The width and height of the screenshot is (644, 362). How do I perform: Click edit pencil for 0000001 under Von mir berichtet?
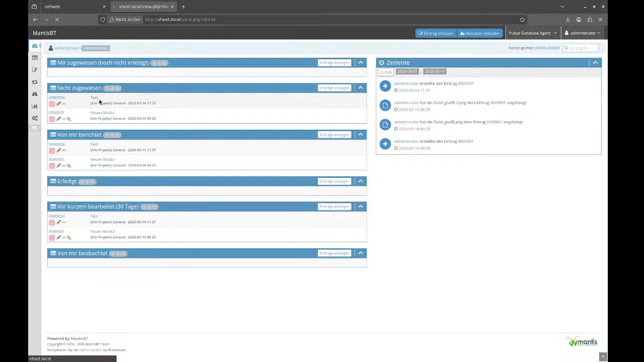point(58,165)
